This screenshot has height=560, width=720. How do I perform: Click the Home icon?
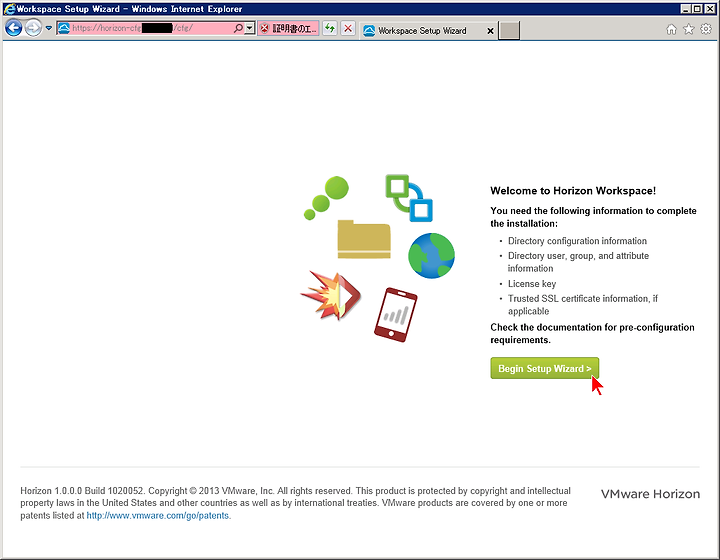coord(671,29)
